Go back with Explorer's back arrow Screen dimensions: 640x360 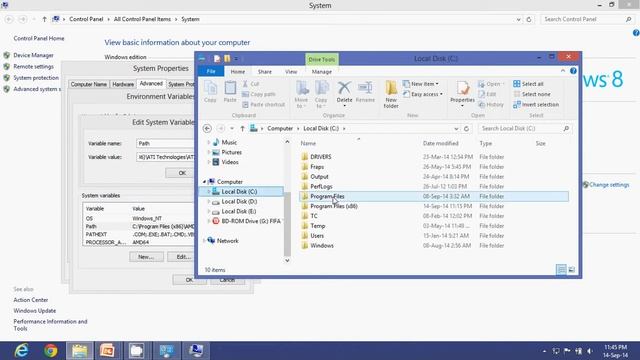coord(207,129)
